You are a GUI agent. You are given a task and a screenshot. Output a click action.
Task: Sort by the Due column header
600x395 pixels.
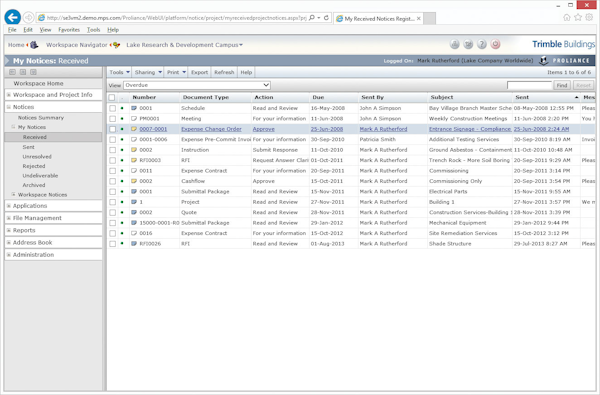[x=318, y=98]
